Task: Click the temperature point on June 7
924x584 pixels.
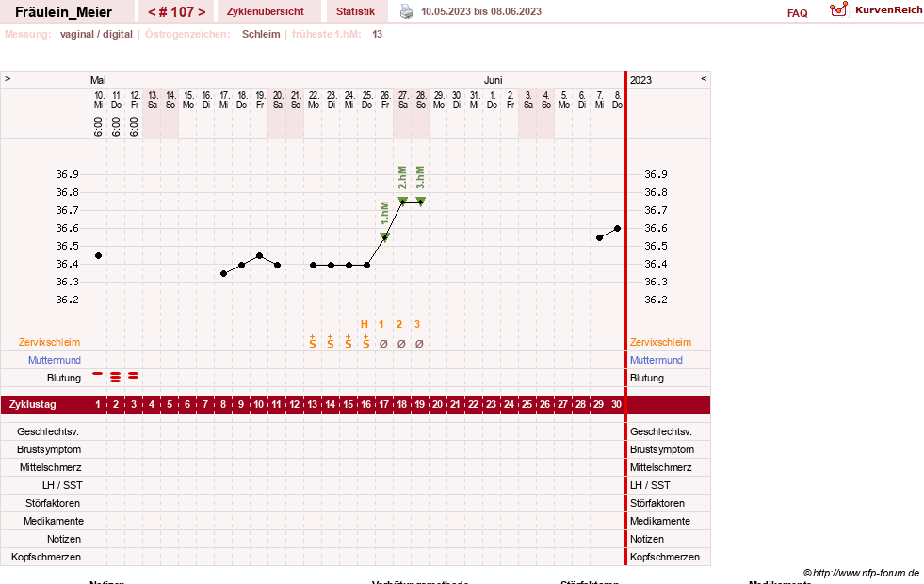Action: (x=599, y=238)
